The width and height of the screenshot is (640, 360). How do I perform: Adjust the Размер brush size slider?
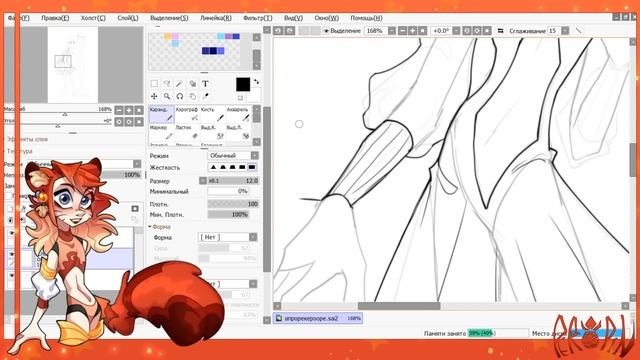(x=233, y=180)
